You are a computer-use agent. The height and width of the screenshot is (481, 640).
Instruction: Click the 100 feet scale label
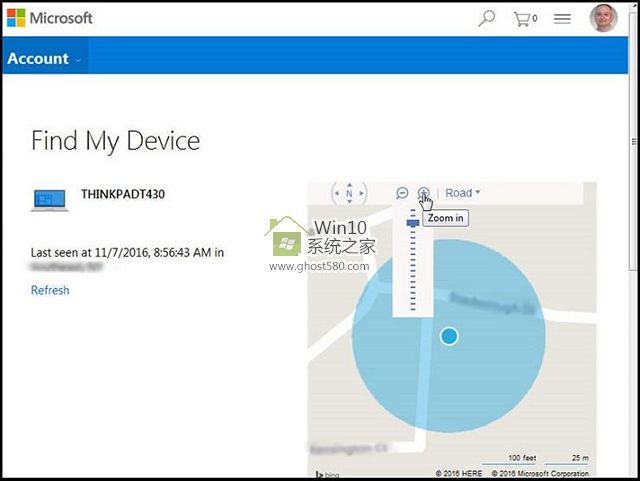[522, 458]
